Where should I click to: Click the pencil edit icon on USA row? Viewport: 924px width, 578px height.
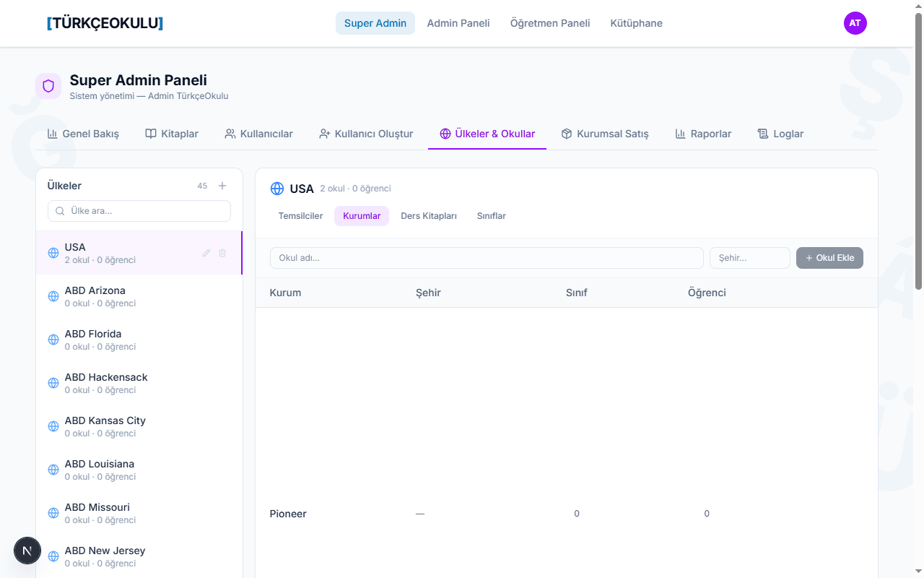click(206, 253)
